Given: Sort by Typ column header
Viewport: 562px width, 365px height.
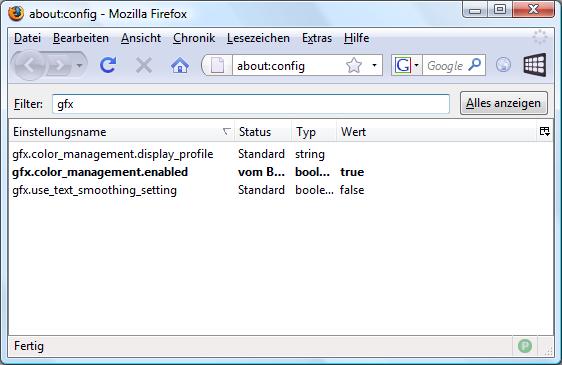Looking at the screenshot, I should [x=314, y=132].
